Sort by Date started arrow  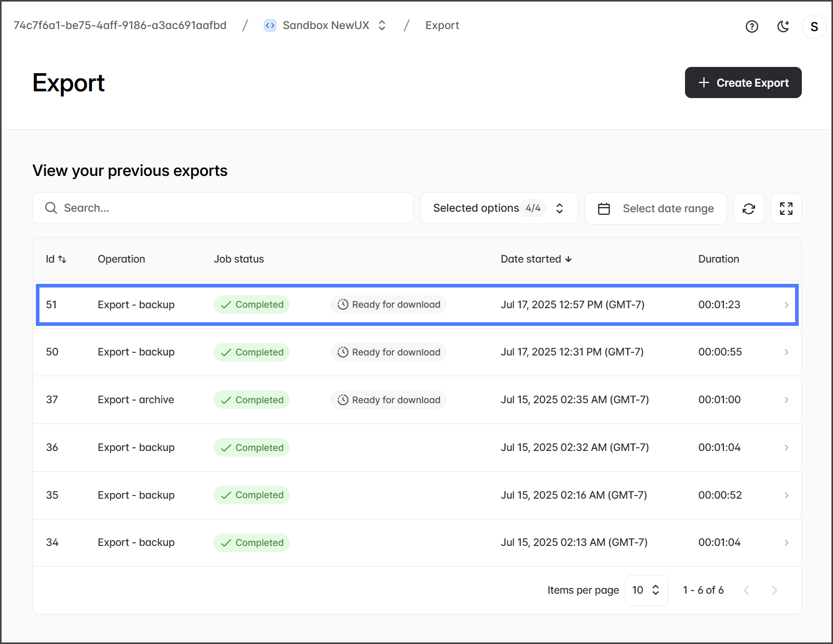coord(569,259)
